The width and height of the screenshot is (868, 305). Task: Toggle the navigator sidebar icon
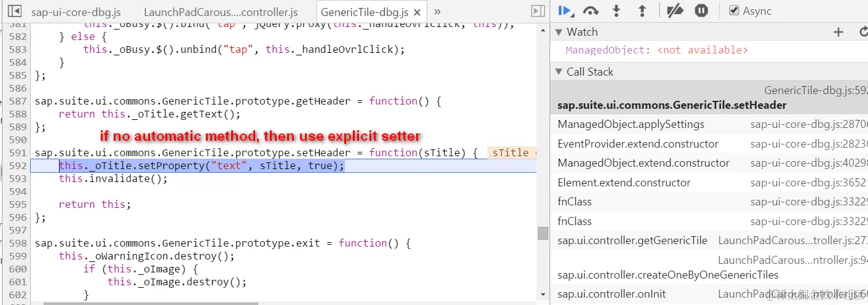click(x=15, y=11)
